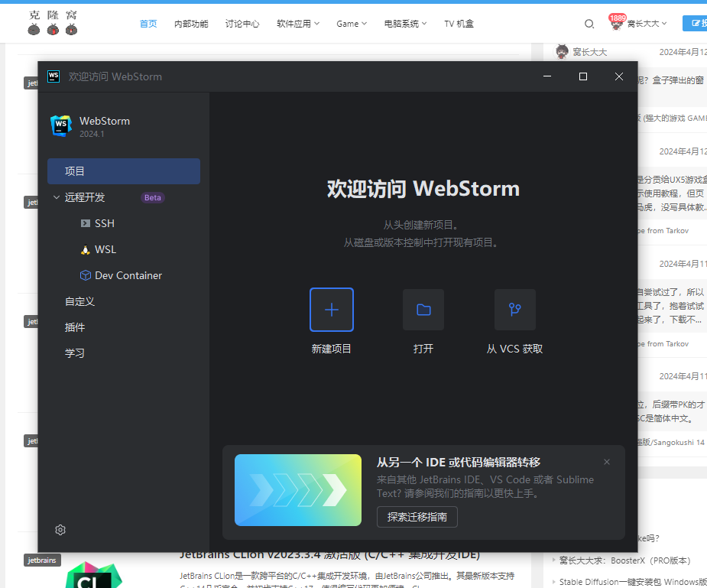Click the WS icon in the title bar
Viewport: 707px width, 588px height.
(54, 76)
